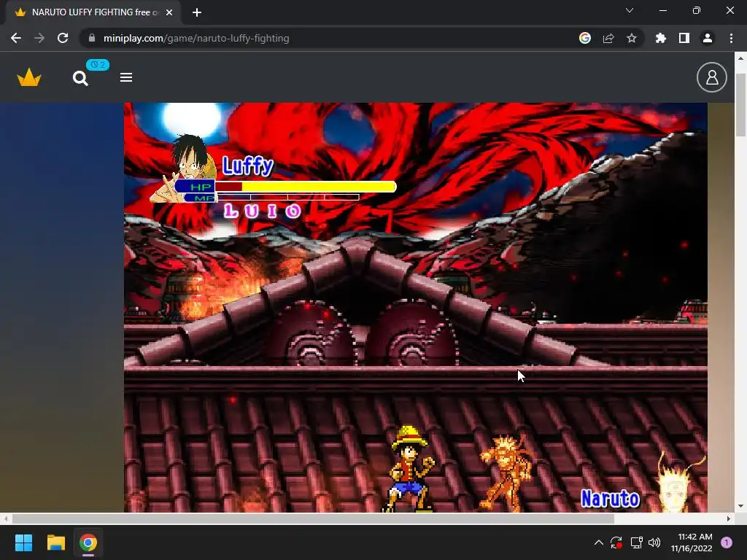Click the L U I O key hints

(262, 211)
